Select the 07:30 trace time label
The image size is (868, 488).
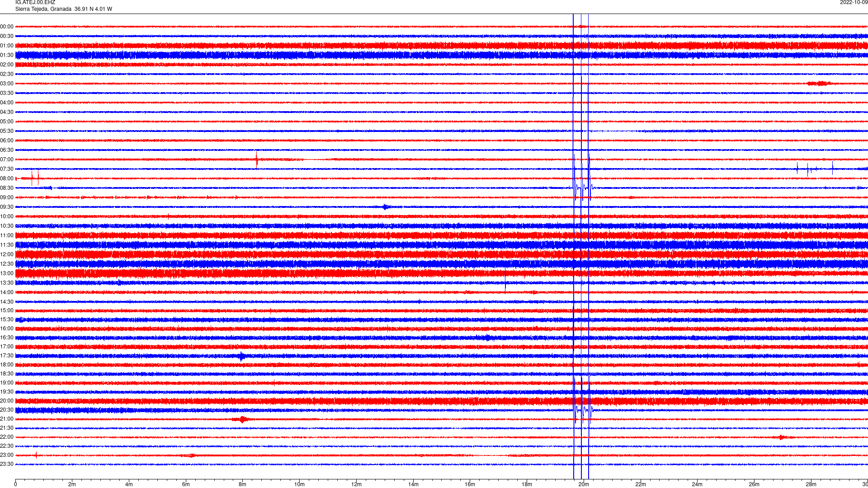click(7, 169)
